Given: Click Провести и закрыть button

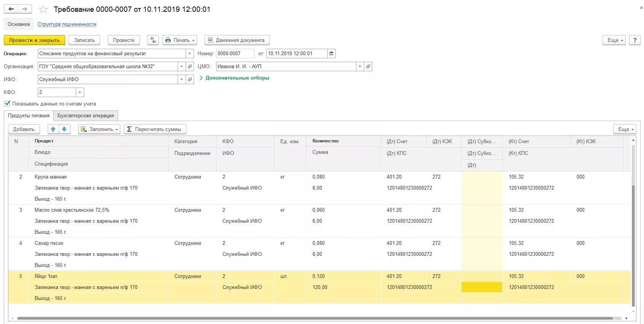Looking at the screenshot, I should coord(35,40).
